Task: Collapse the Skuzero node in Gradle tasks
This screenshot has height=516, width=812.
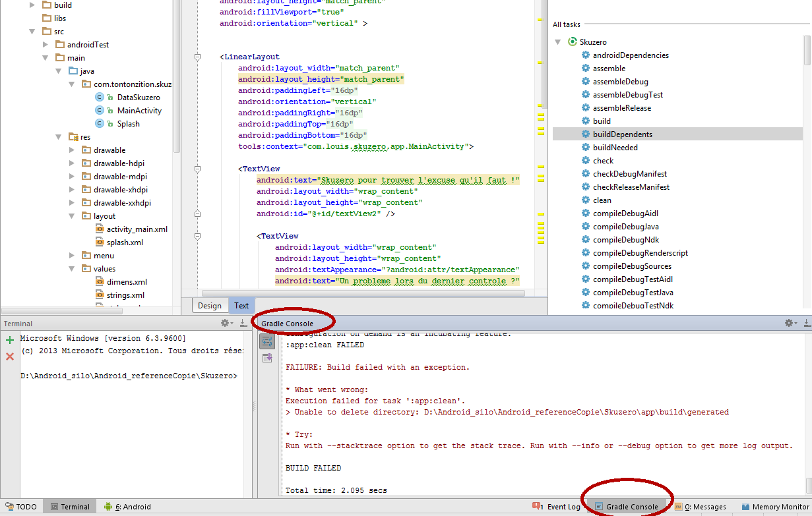Action: click(558, 42)
